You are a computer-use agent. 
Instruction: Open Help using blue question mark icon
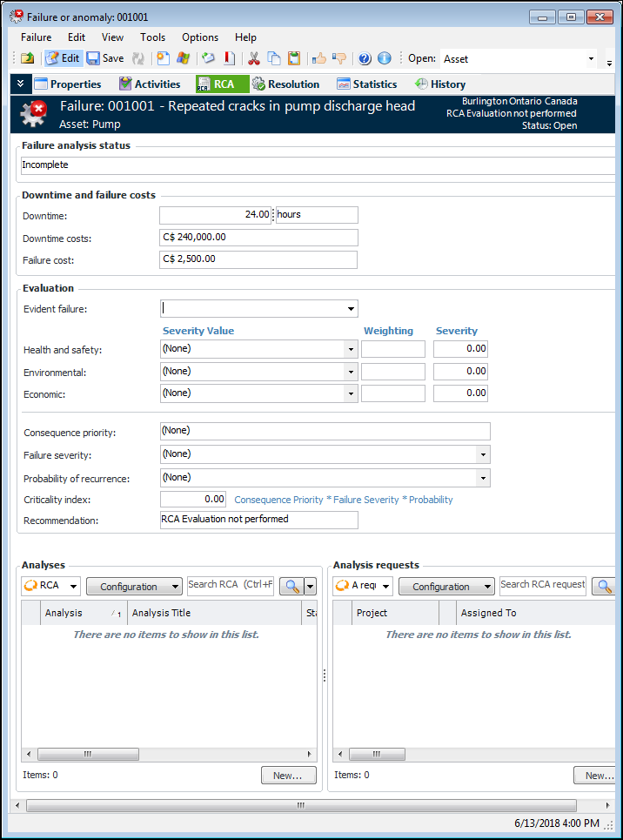point(365,59)
